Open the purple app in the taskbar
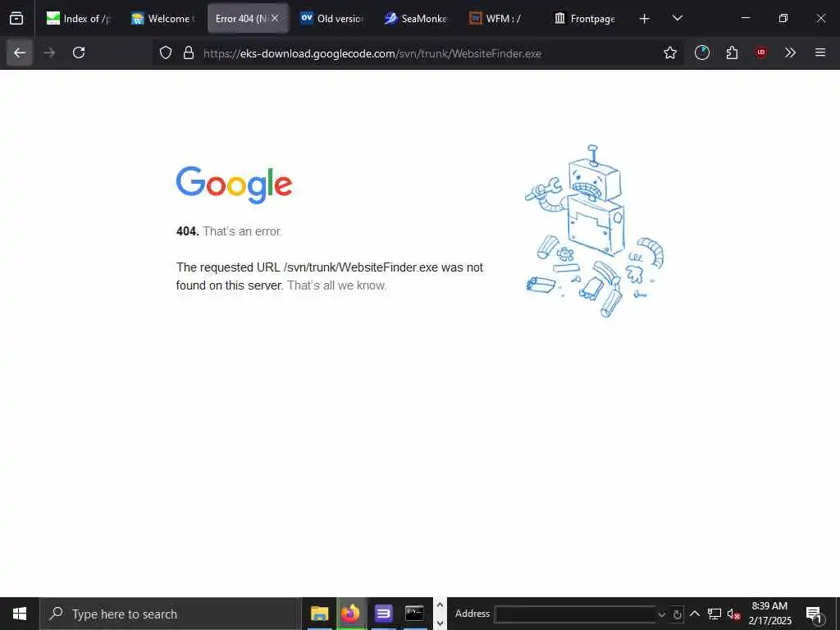This screenshot has width=840, height=630. [384, 614]
